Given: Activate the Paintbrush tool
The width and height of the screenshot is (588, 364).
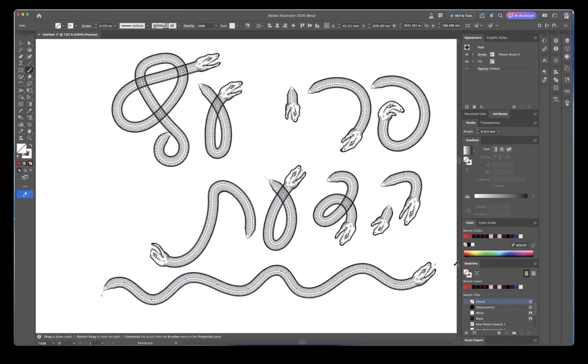Looking at the screenshot, I should pyautogui.click(x=29, y=70).
